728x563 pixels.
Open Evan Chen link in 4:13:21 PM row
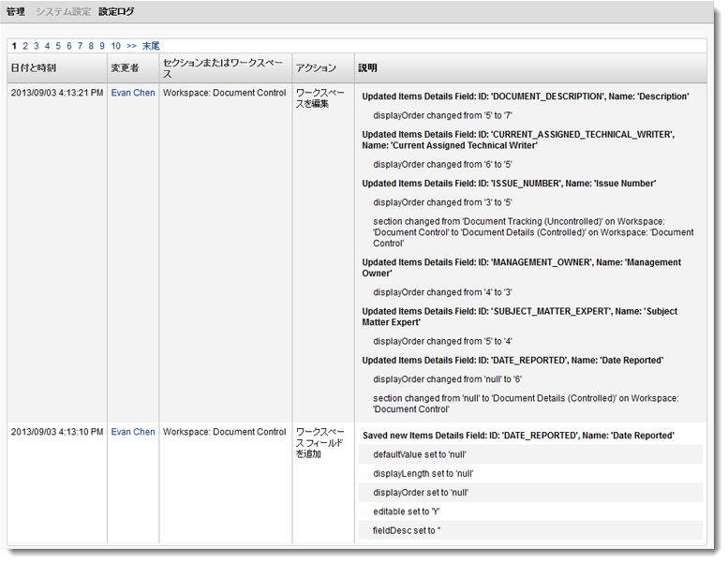point(133,93)
